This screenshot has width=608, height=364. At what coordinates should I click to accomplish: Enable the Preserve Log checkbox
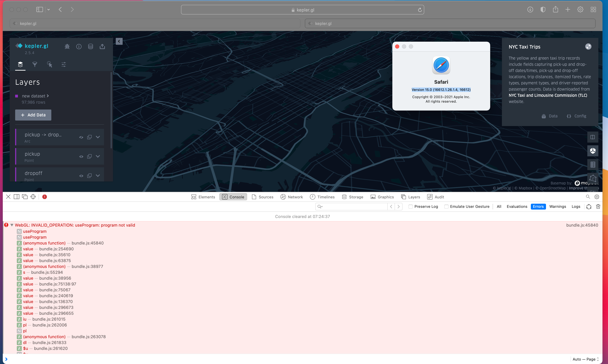click(410, 206)
